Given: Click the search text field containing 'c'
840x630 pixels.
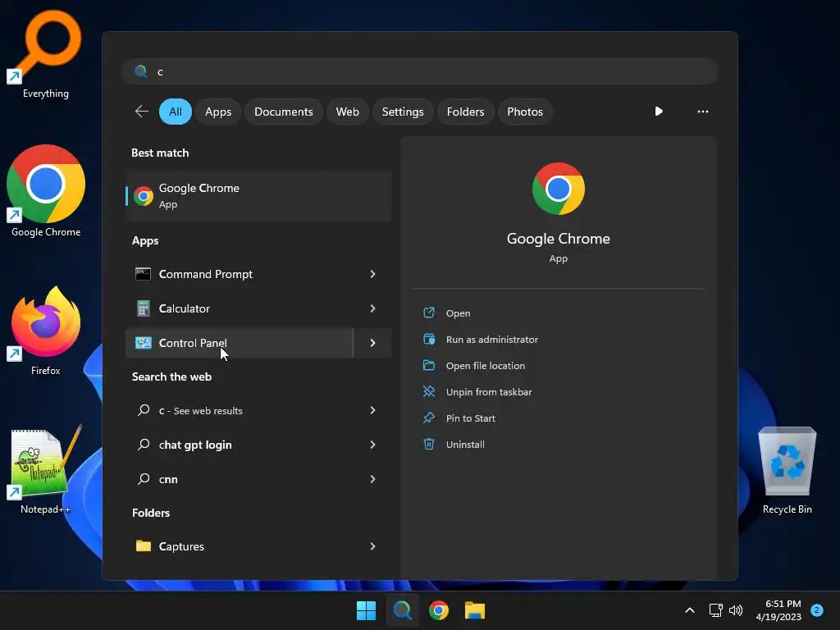Looking at the screenshot, I should 420,71.
